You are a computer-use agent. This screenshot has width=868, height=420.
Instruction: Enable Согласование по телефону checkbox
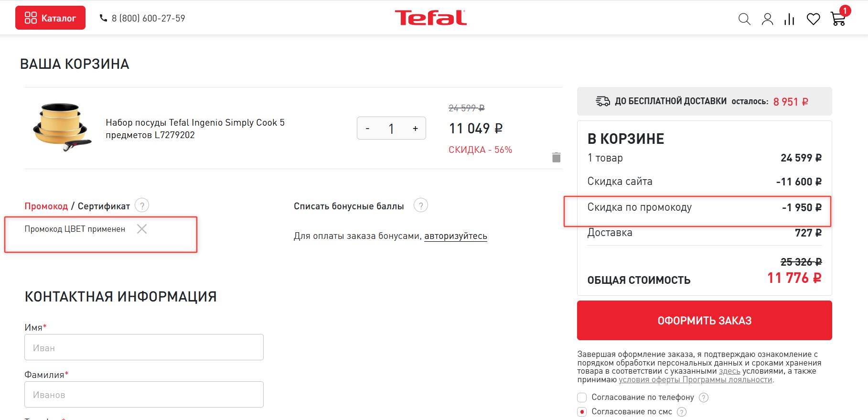(582, 398)
